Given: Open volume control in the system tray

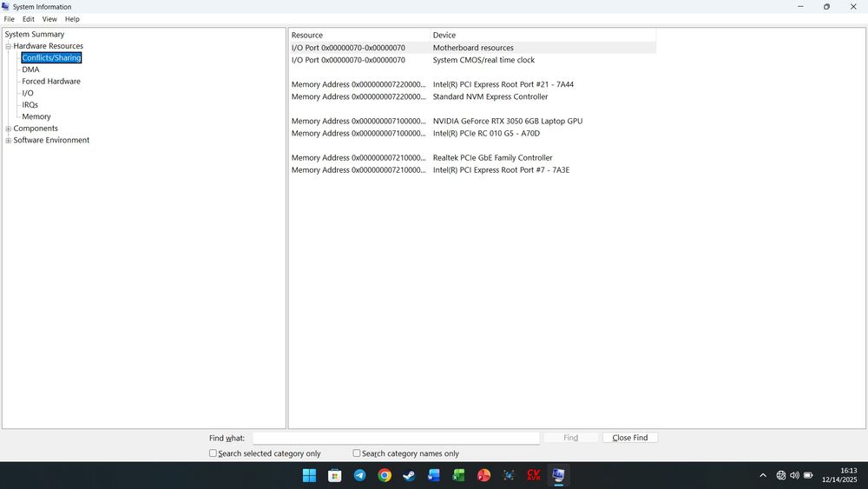Looking at the screenshot, I should (x=794, y=475).
